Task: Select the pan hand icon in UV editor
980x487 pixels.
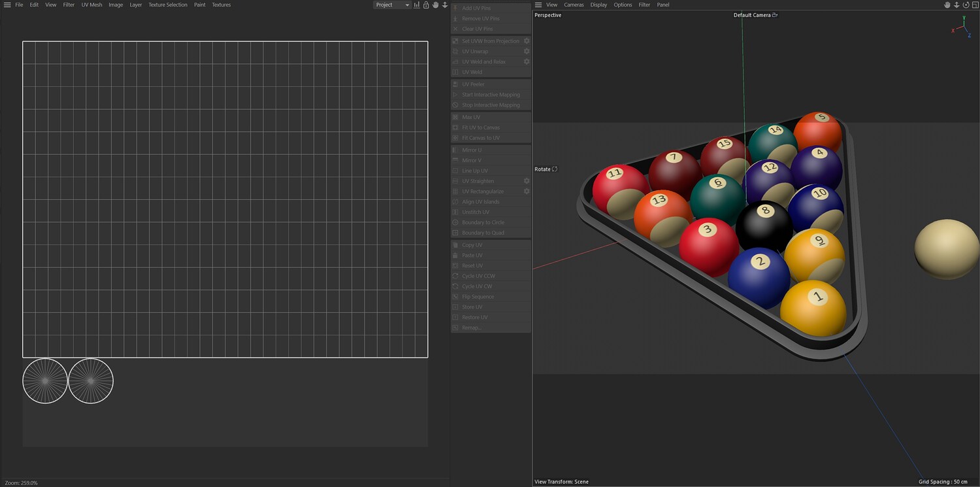Action: point(435,5)
